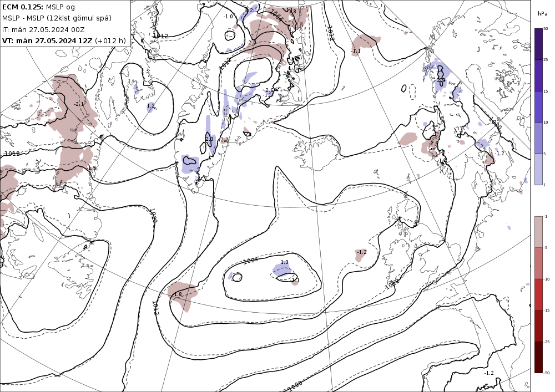Click the '1012' isobar label at the left edge
This screenshot has width=555, height=392.
click(x=12, y=154)
